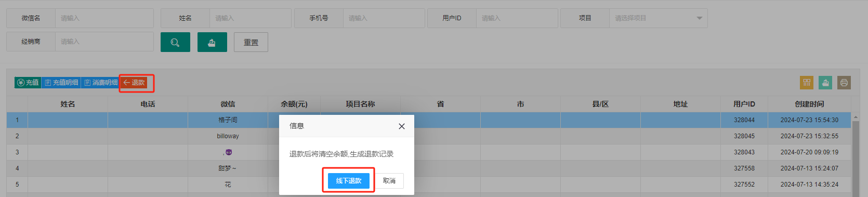868x197 pixels.
Task: Click the 重置 reset button
Action: coord(251,42)
